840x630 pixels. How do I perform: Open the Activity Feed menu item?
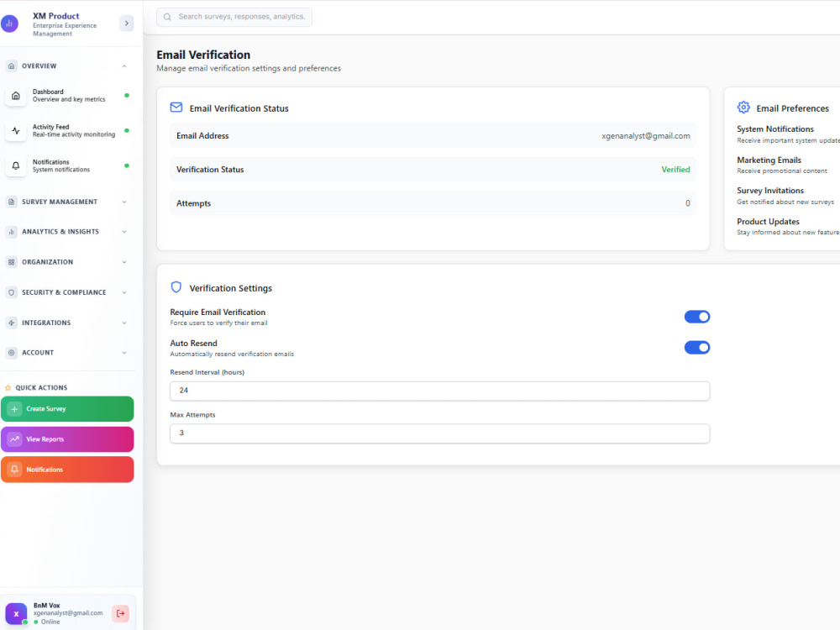[x=68, y=131]
